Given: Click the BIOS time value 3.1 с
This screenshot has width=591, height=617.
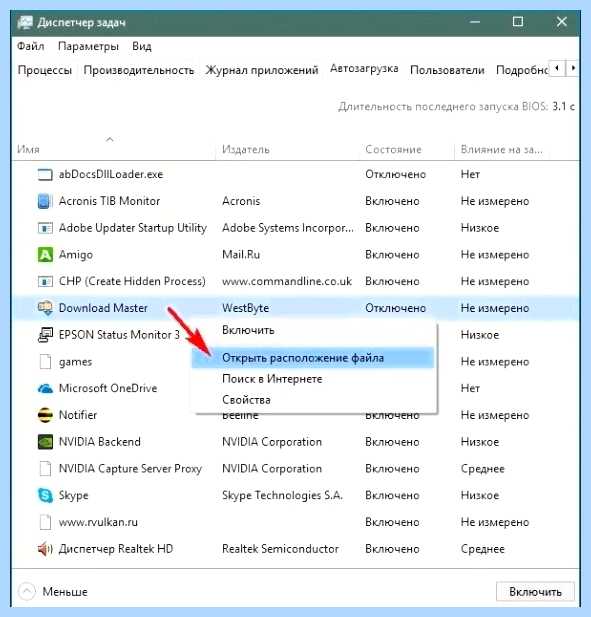Looking at the screenshot, I should [563, 107].
